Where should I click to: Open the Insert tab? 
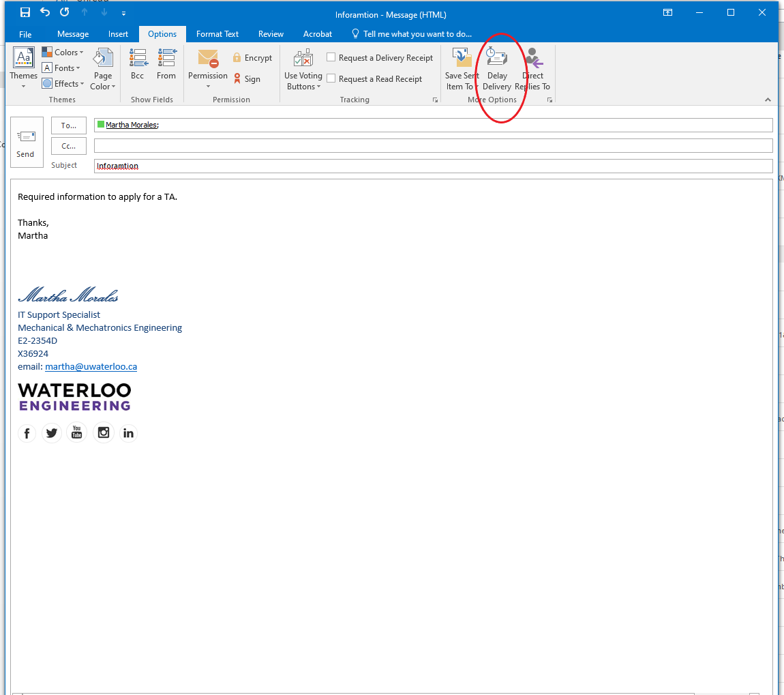(118, 34)
